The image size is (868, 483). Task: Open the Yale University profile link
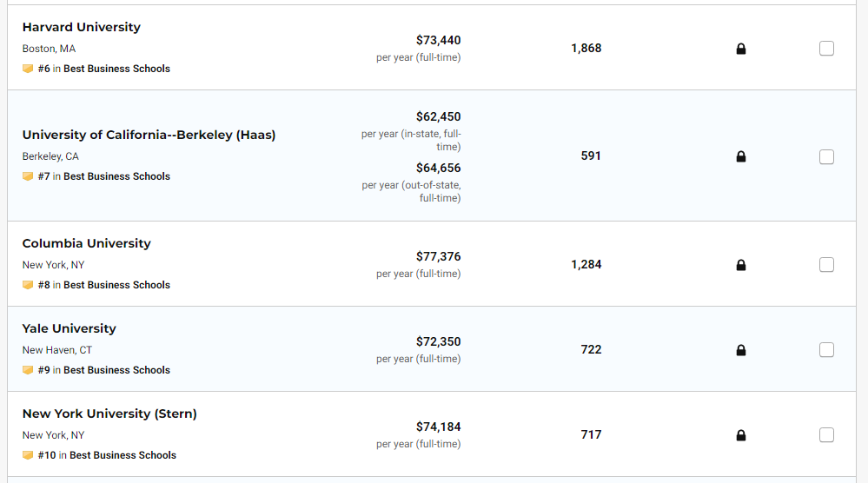click(x=69, y=328)
